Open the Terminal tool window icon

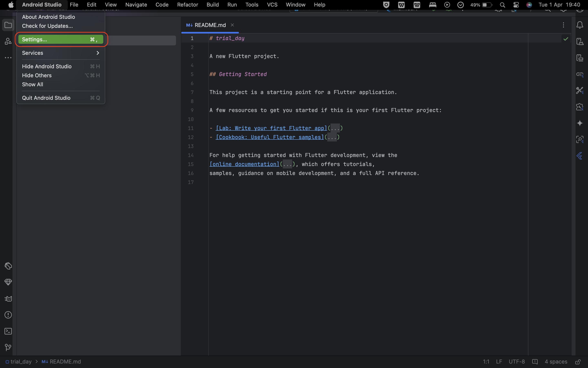8,331
